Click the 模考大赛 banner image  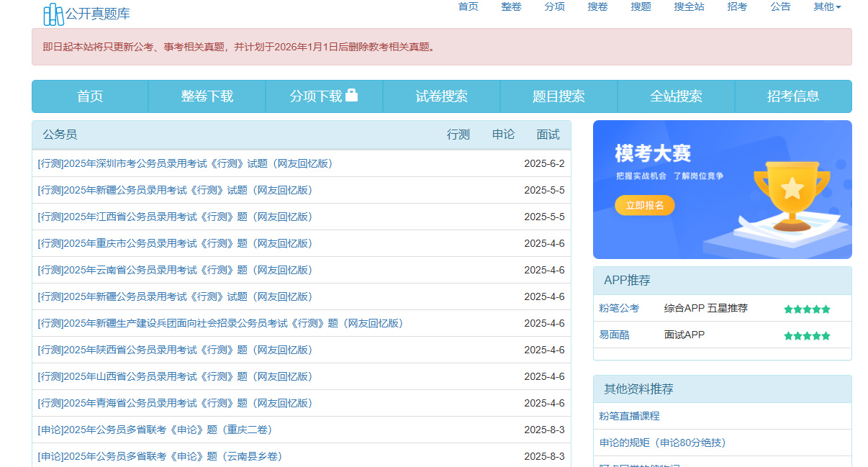723,189
